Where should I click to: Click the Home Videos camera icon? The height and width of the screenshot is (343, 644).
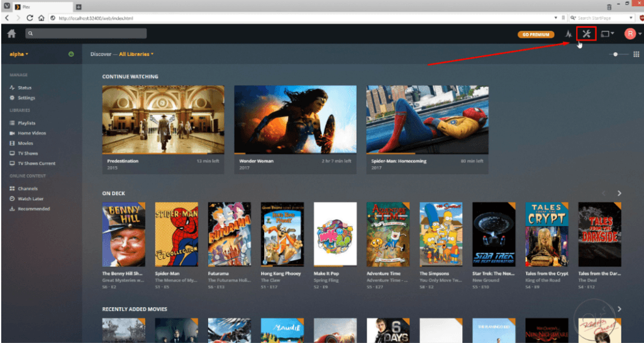(12, 133)
